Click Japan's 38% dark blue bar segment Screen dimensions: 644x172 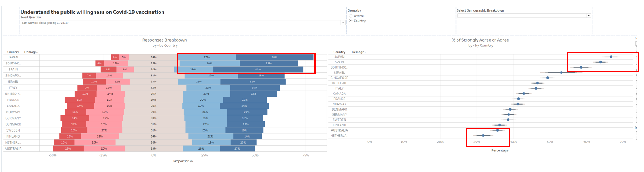(x=274, y=57)
